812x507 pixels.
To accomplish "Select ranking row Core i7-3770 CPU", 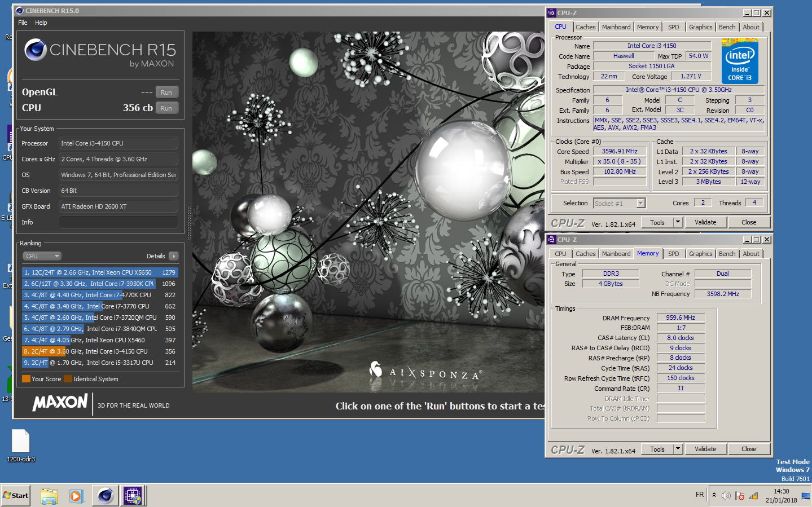I will tap(100, 306).
